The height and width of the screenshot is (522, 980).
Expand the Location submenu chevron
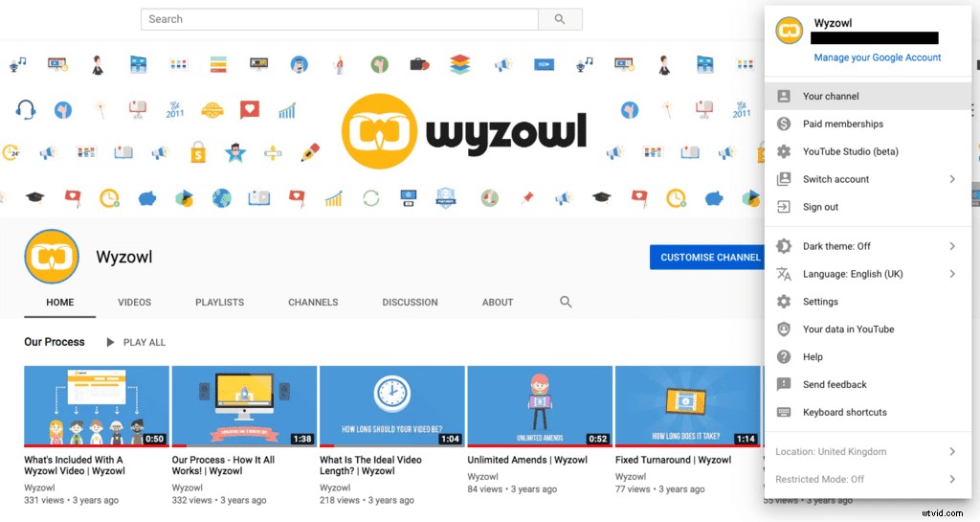tap(952, 451)
